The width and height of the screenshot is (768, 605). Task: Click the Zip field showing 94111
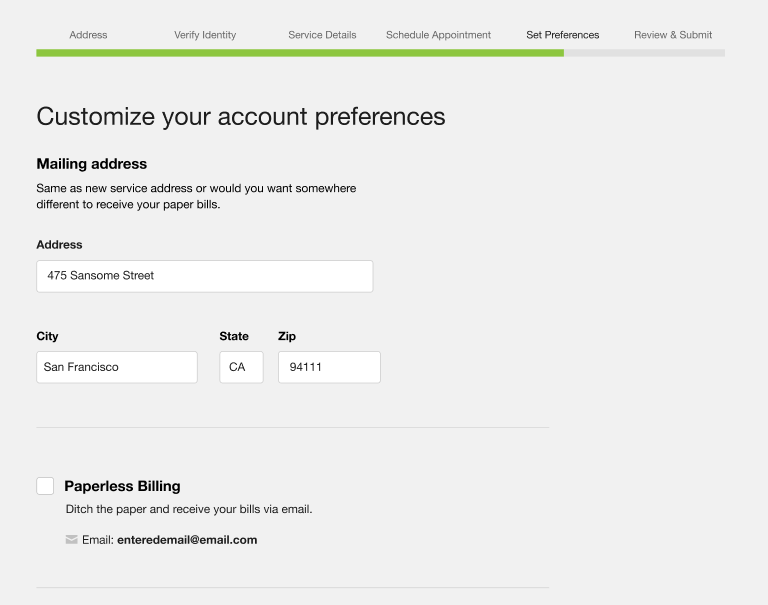click(x=329, y=367)
